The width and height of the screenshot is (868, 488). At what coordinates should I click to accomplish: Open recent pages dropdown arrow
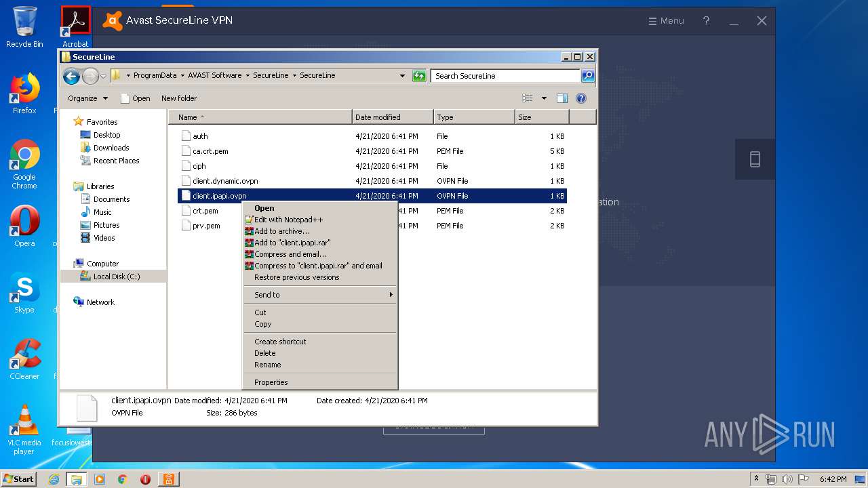coord(103,76)
